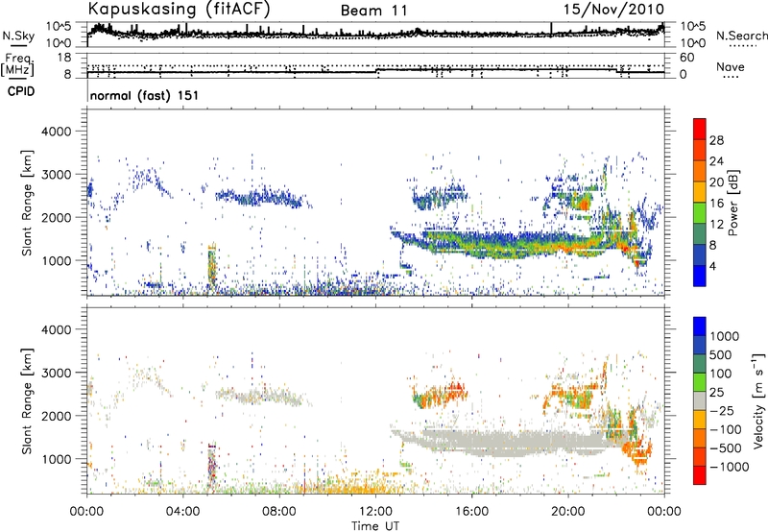Click the '-1000' value on Velocity color bar

click(730, 467)
